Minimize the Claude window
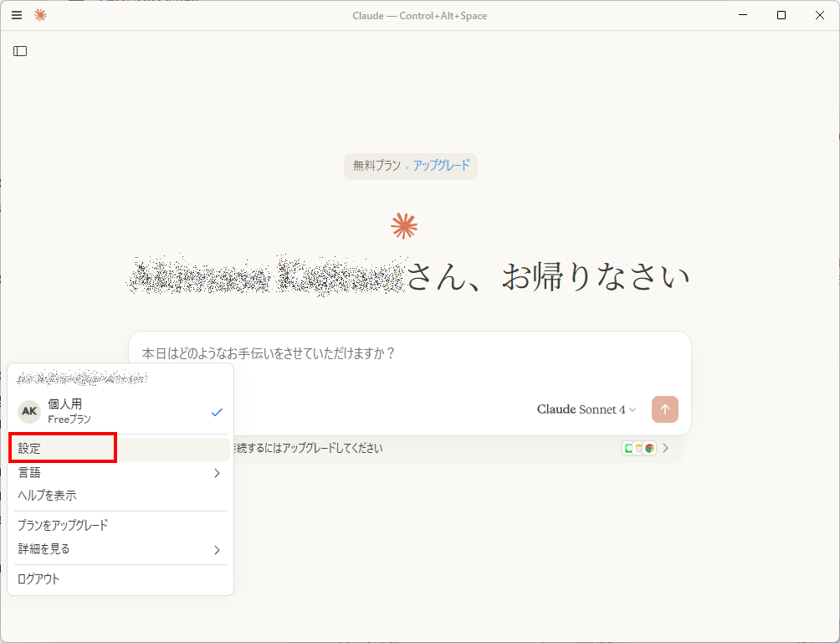The height and width of the screenshot is (643, 840). pyautogui.click(x=742, y=15)
